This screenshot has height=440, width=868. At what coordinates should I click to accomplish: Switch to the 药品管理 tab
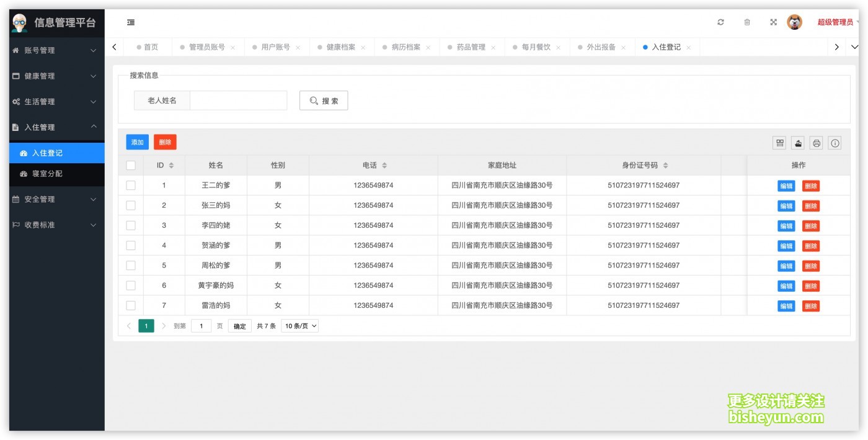(471, 47)
